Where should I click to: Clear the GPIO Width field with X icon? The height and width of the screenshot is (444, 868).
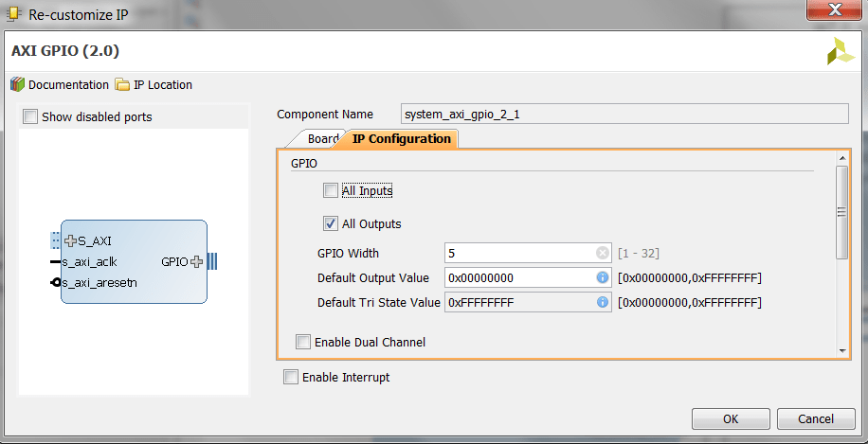coord(602,254)
